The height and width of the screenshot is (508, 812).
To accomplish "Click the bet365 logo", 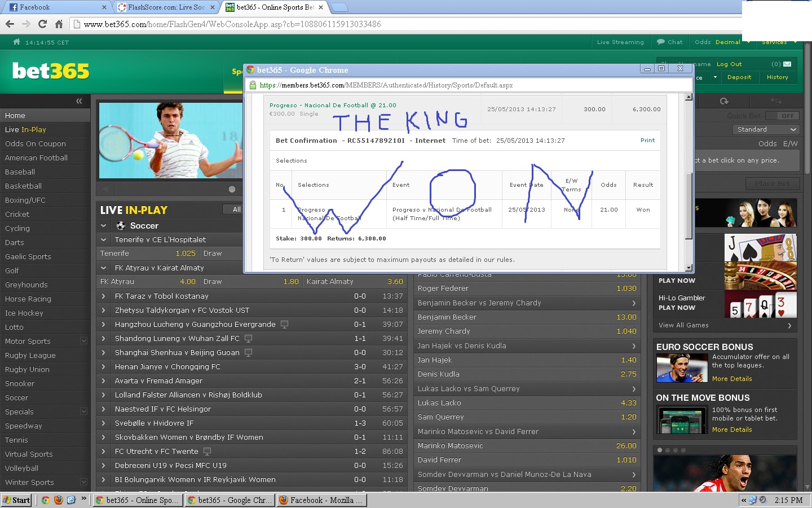I will (x=51, y=71).
